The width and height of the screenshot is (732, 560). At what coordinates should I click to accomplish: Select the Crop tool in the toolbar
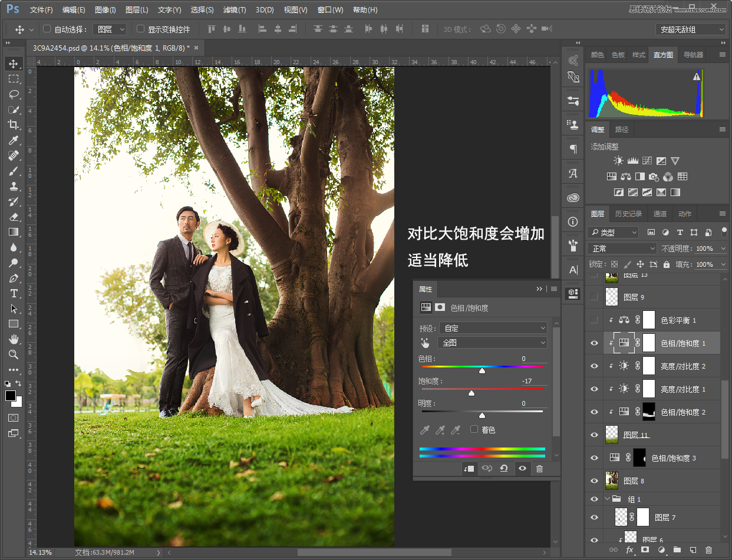13,125
